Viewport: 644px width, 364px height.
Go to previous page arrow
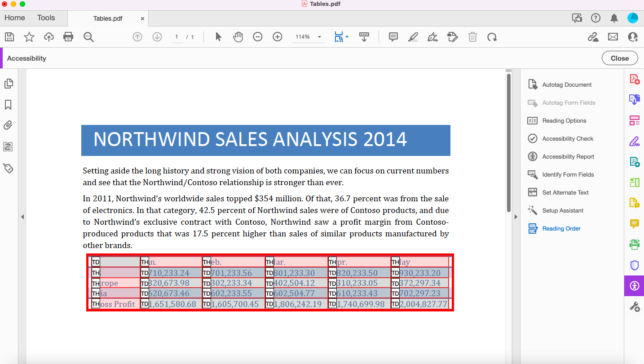tap(137, 37)
